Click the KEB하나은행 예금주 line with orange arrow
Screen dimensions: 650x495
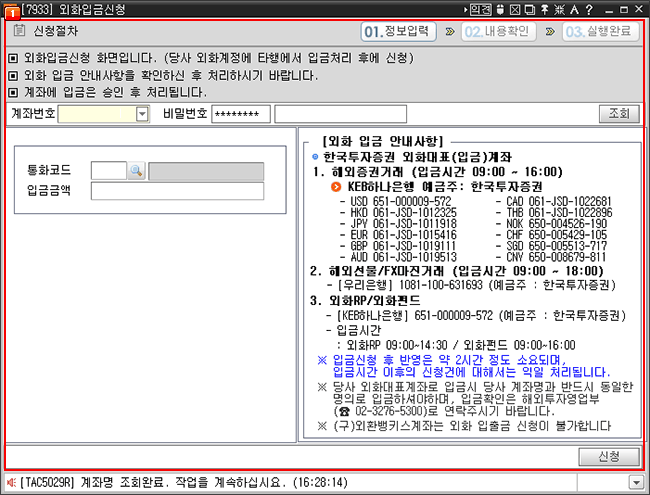[x=437, y=187]
